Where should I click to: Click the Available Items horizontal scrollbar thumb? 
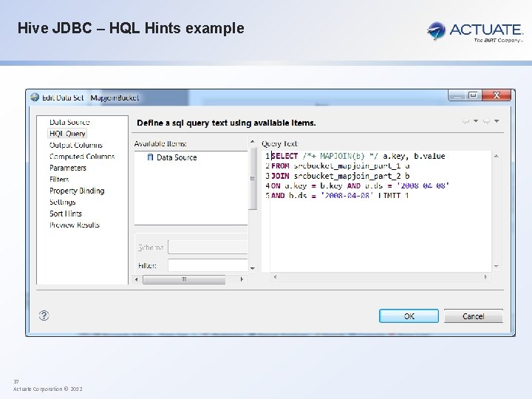coord(184,279)
